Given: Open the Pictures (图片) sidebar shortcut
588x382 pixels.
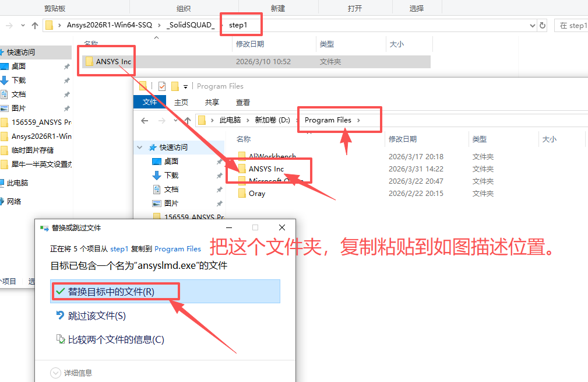Looking at the screenshot, I should pyautogui.click(x=17, y=108).
